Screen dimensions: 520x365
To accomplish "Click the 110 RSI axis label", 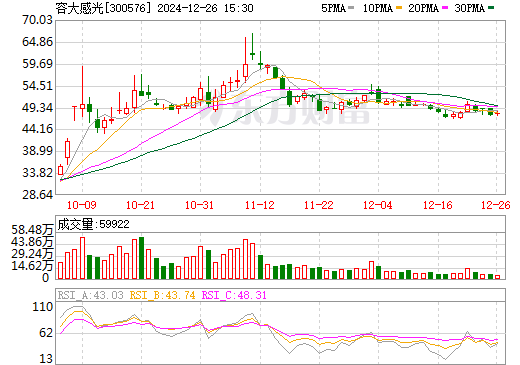I will [43, 307].
